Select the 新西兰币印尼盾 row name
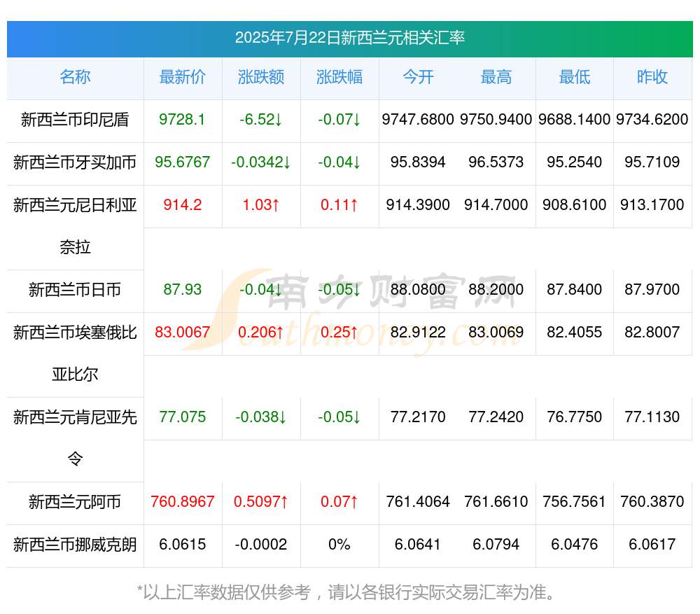This screenshot has width=700, height=614. pyautogui.click(x=75, y=120)
